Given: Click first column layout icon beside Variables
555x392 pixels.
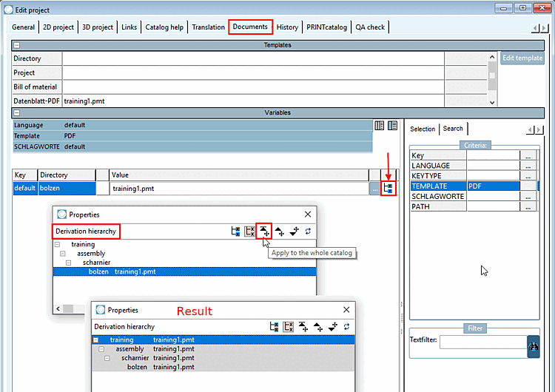Looking at the screenshot, I should (380, 125).
